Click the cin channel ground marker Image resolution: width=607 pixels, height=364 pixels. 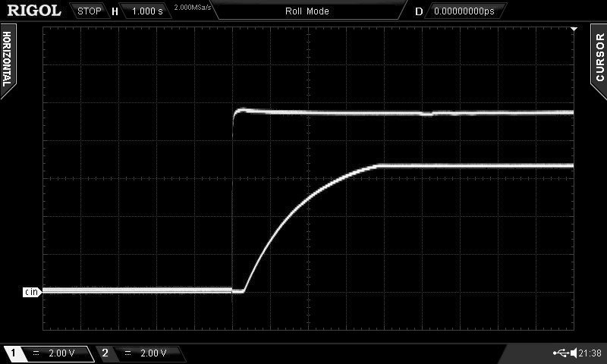point(32,292)
